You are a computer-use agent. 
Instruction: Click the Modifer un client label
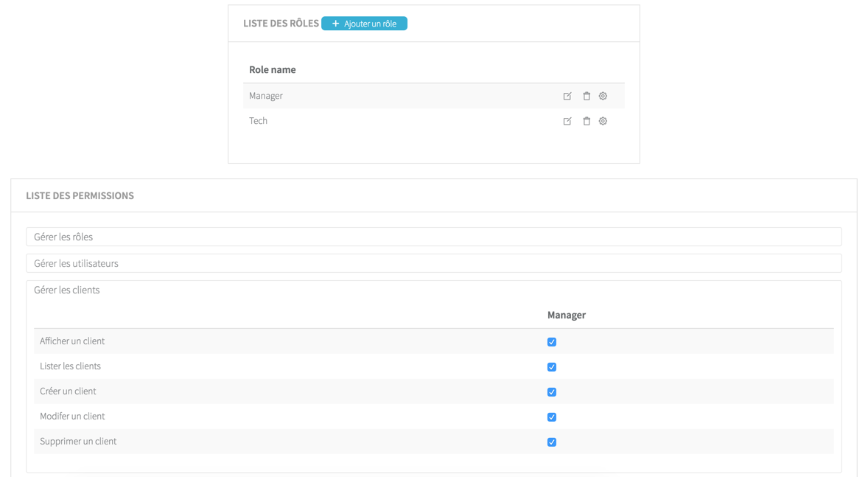72,416
